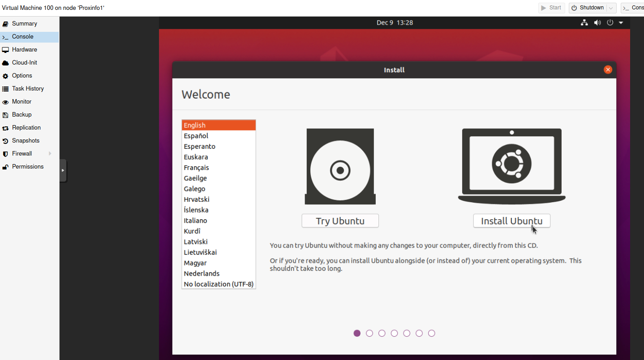Click the Console terminal icon in sidebar
Viewport: 644px width, 360px height.
(5, 37)
